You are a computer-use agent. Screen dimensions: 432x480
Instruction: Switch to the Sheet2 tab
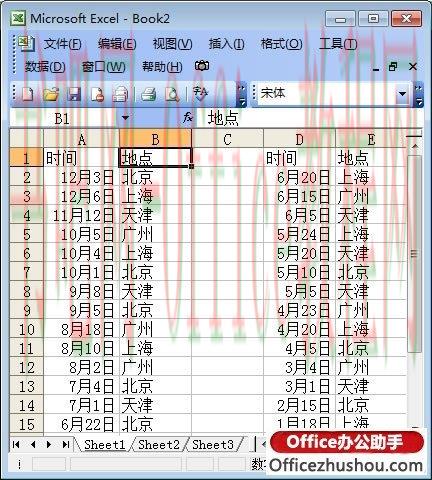159,445
